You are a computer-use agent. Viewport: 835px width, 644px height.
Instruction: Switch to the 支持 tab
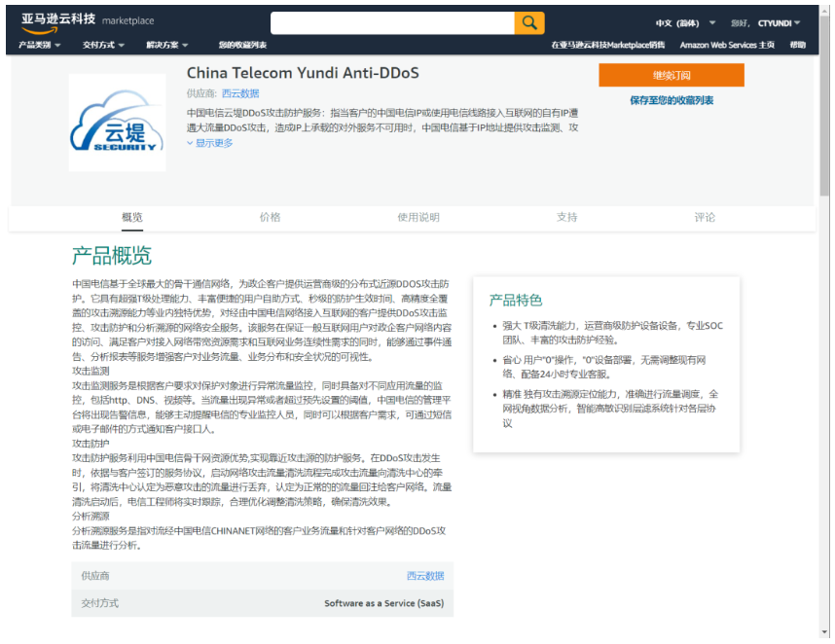tap(566, 217)
